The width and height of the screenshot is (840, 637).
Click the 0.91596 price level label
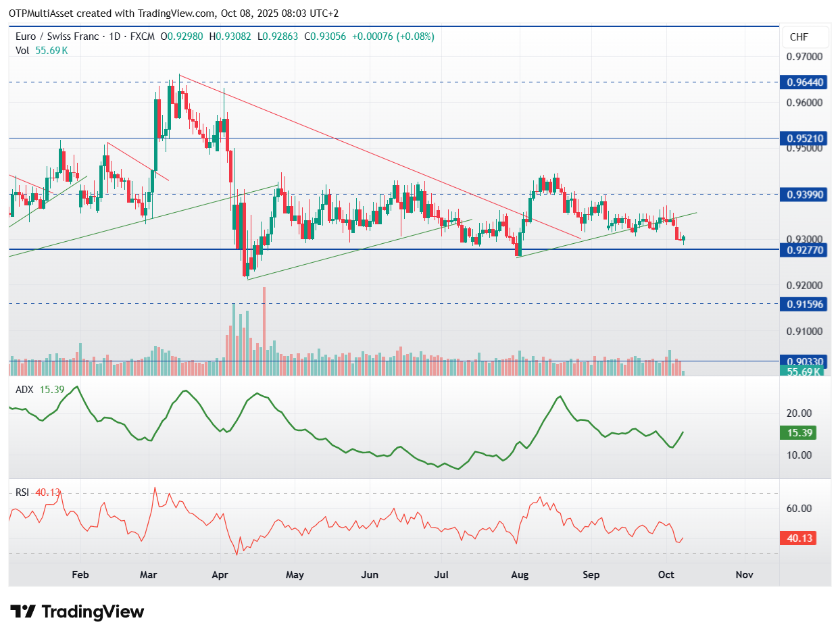[802, 304]
